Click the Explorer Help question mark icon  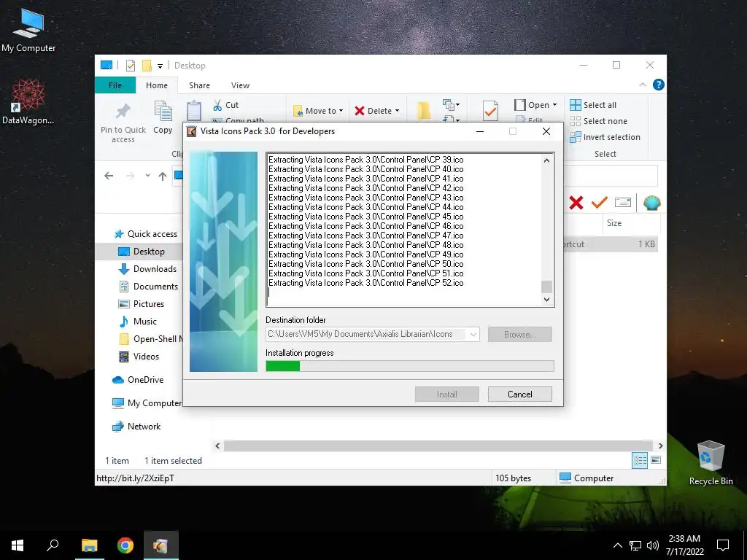pos(659,85)
